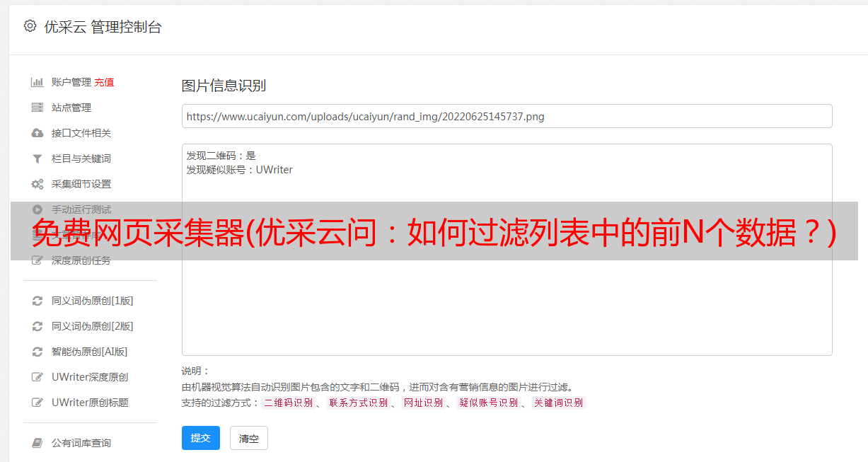The image size is (868, 462).
Task: Click the bar chart icon for 账户管理
Action: click(37, 82)
